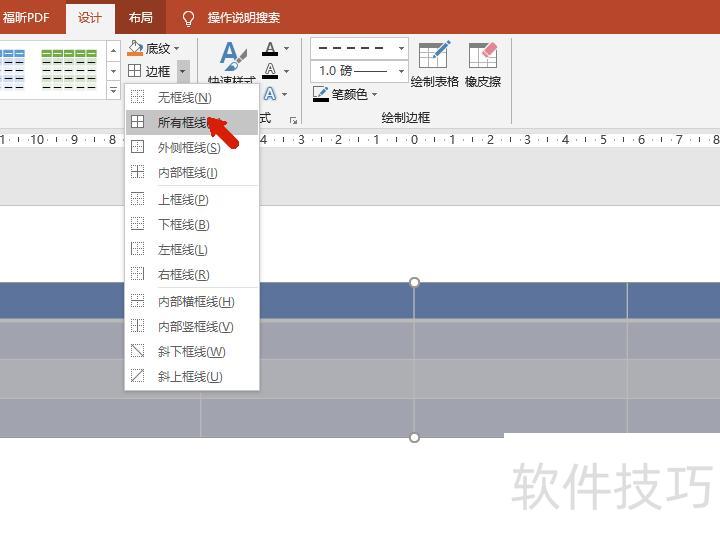Click the outside borders grid icon

137,147
